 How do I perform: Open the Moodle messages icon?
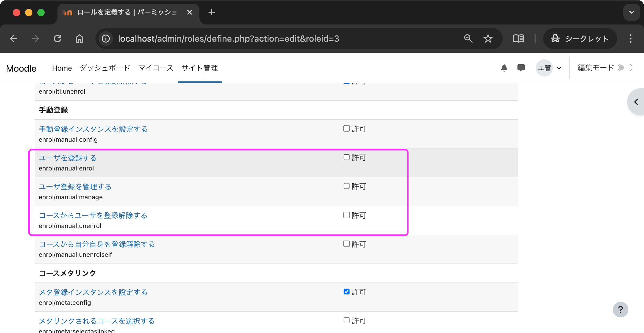tap(521, 68)
